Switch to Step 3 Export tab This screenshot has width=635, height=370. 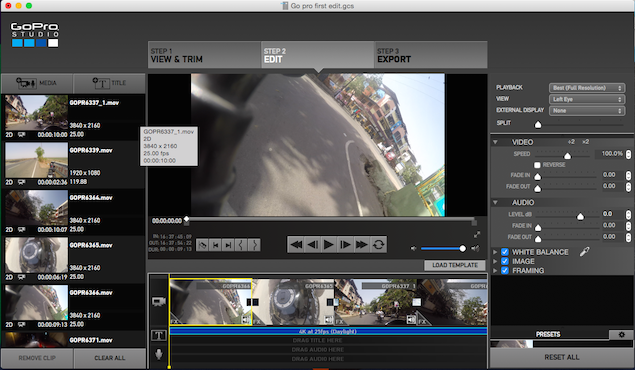point(431,55)
